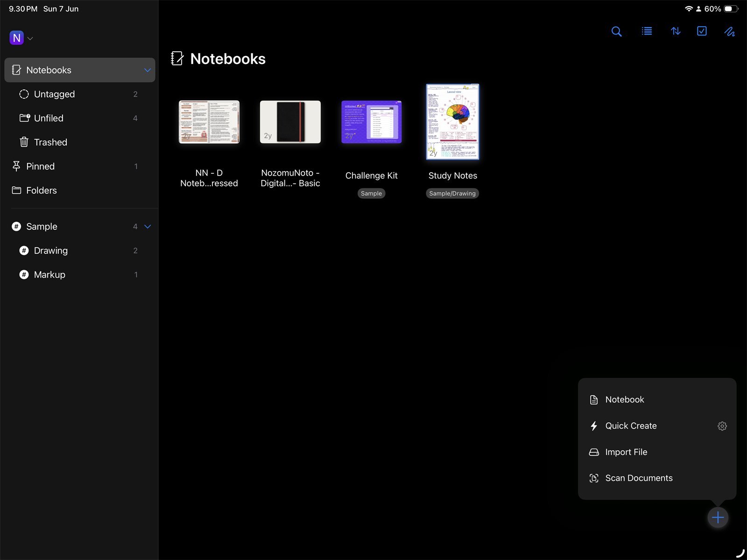Click the Sample/Drawing tag under Study Notes
This screenshot has height=560, width=747.
tap(452, 193)
